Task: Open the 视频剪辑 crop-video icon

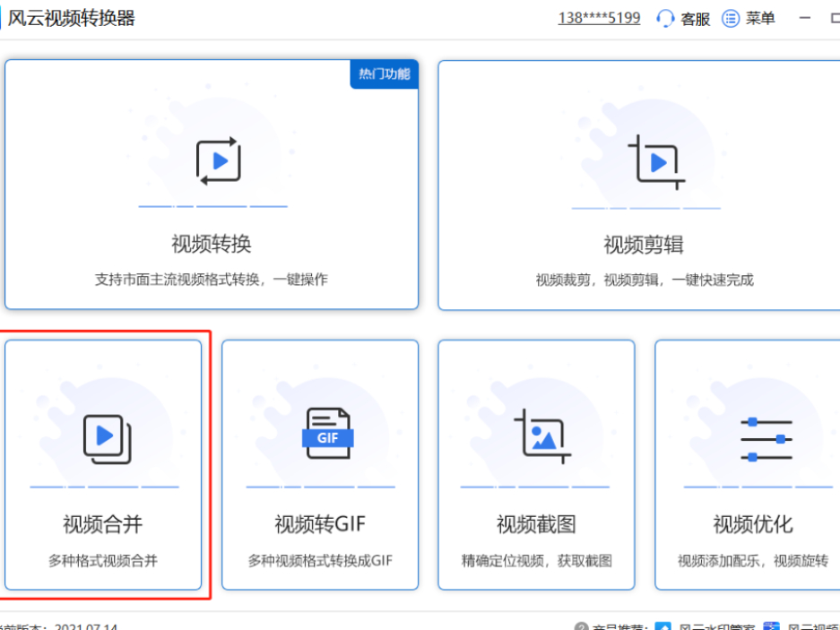Action: click(x=656, y=162)
